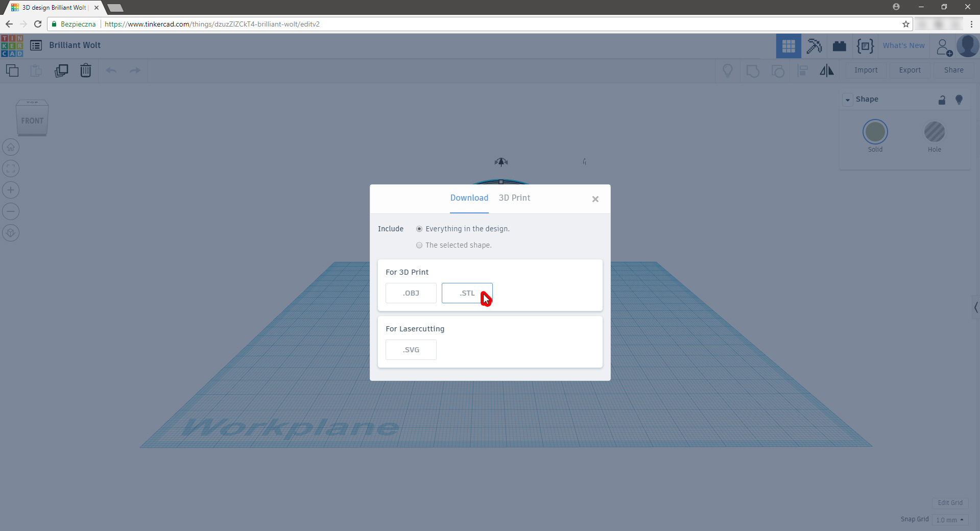This screenshot has width=980, height=531.
Task: Collapse the Shape panel arrow
Action: click(848, 100)
